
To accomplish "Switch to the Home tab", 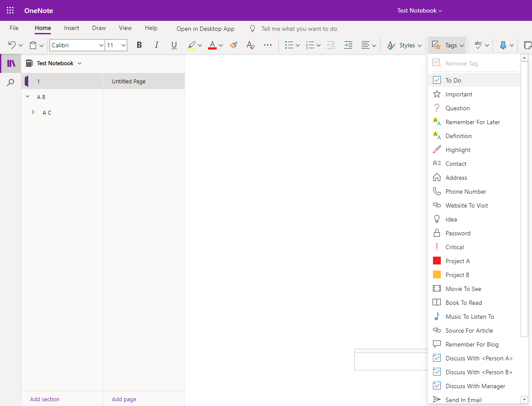I will [x=43, y=28].
